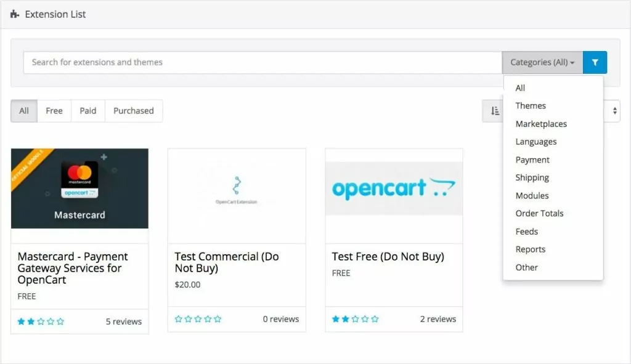
Task: Click the 2 reviews text
Action: pyautogui.click(x=438, y=319)
